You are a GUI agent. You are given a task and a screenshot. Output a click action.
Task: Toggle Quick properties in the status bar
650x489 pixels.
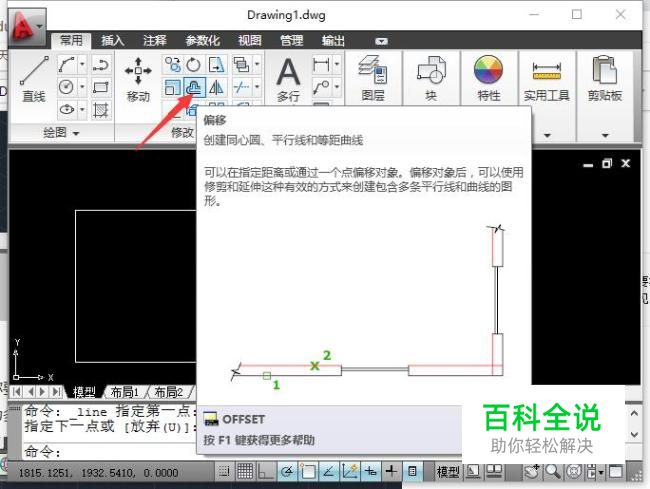point(412,471)
